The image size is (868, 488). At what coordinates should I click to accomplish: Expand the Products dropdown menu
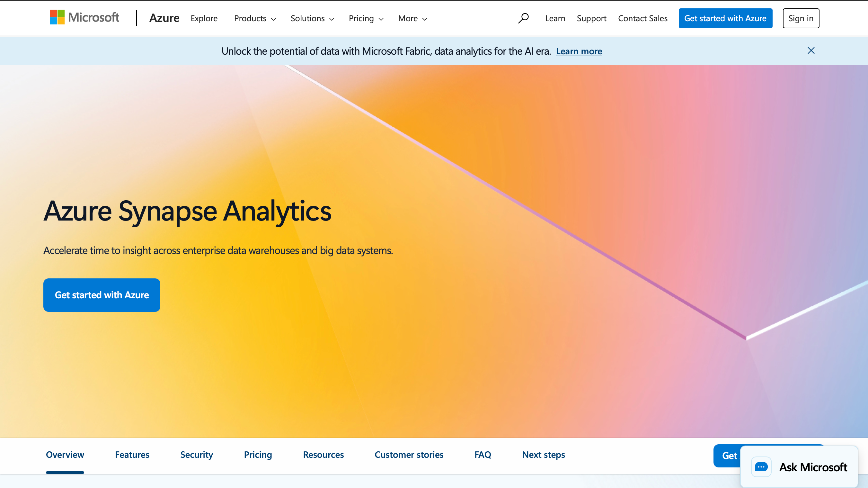(x=255, y=19)
